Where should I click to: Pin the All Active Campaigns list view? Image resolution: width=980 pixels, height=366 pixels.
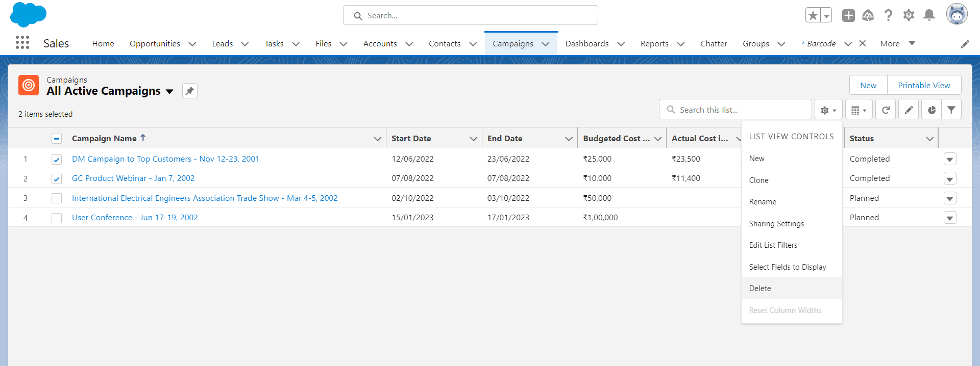[x=189, y=91]
